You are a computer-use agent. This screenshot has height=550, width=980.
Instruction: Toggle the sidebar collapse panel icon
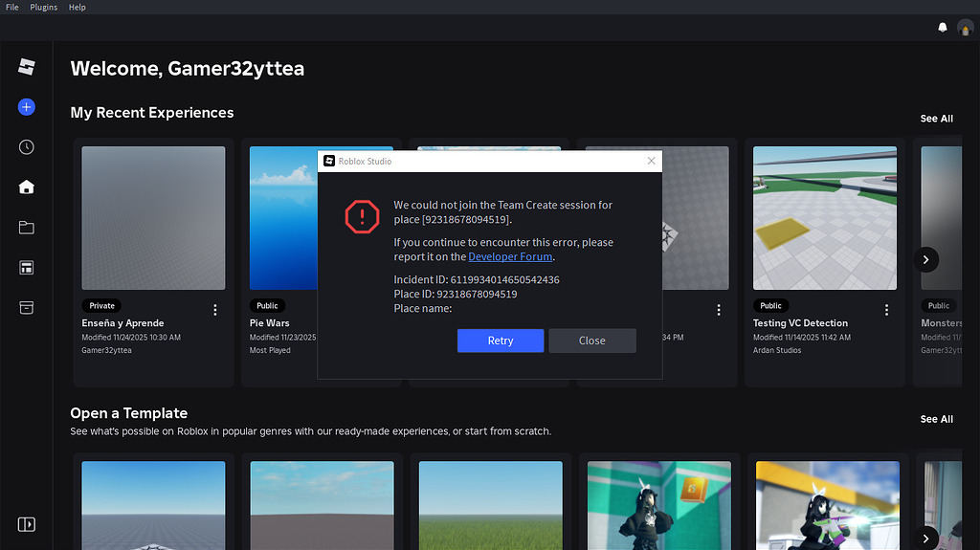tap(26, 524)
